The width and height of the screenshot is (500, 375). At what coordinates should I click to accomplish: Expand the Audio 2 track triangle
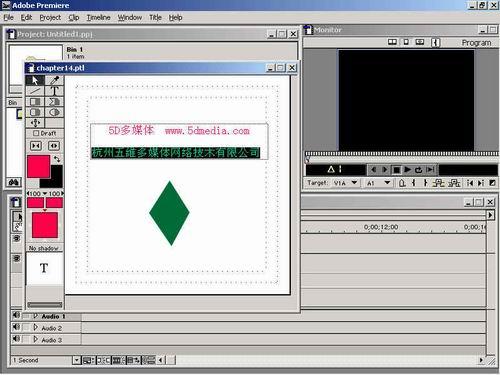pyautogui.click(x=35, y=327)
